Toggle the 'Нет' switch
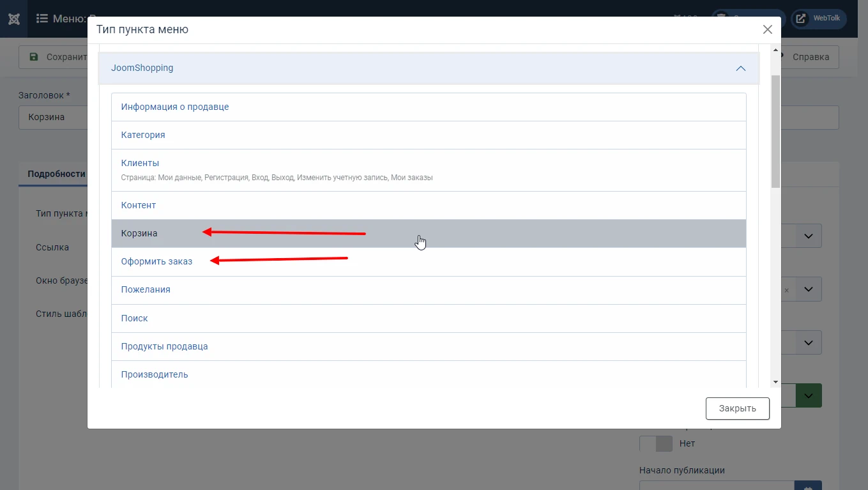 (x=656, y=443)
